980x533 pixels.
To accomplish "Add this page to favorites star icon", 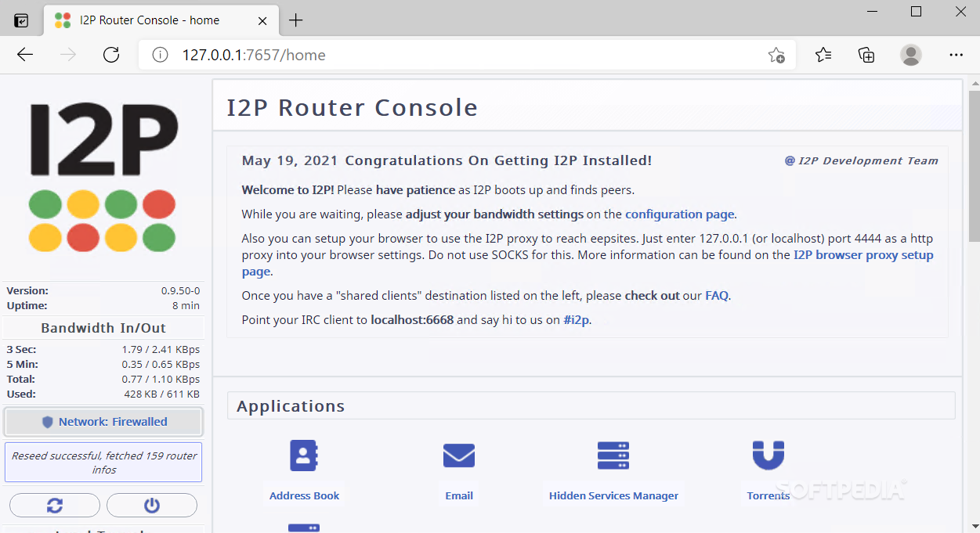I will [776, 55].
